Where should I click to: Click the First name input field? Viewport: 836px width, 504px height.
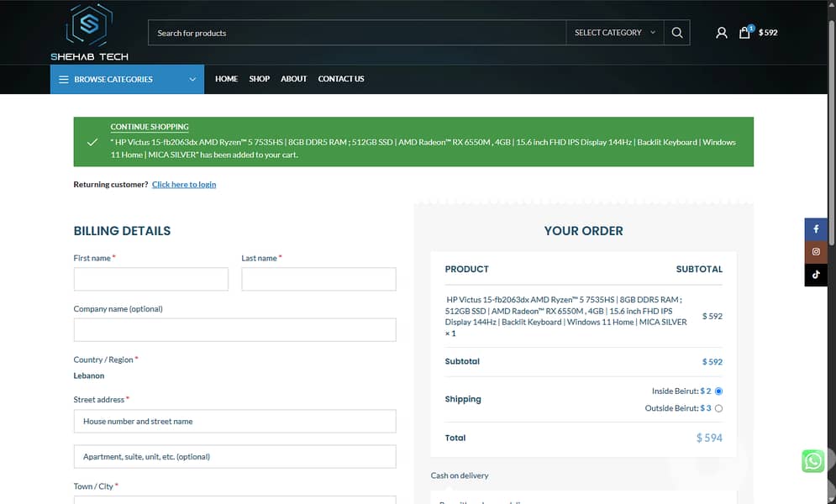pyautogui.click(x=151, y=279)
